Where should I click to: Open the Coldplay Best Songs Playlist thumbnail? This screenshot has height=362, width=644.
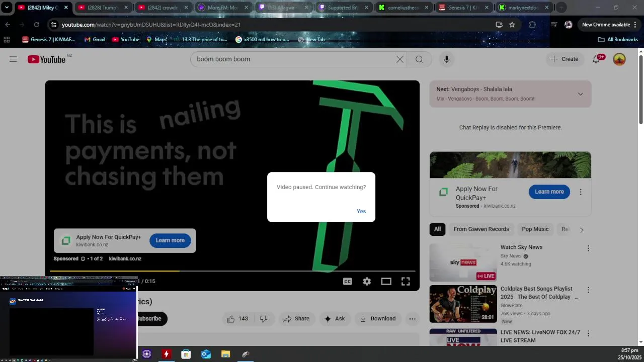click(463, 304)
